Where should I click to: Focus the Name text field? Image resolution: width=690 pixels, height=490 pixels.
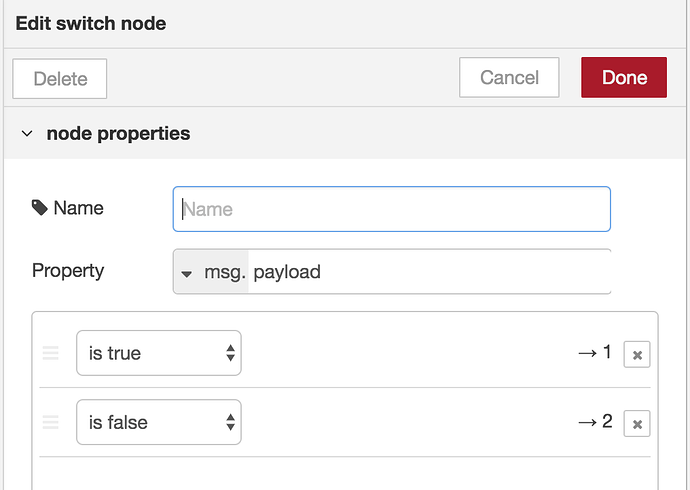(x=391, y=209)
